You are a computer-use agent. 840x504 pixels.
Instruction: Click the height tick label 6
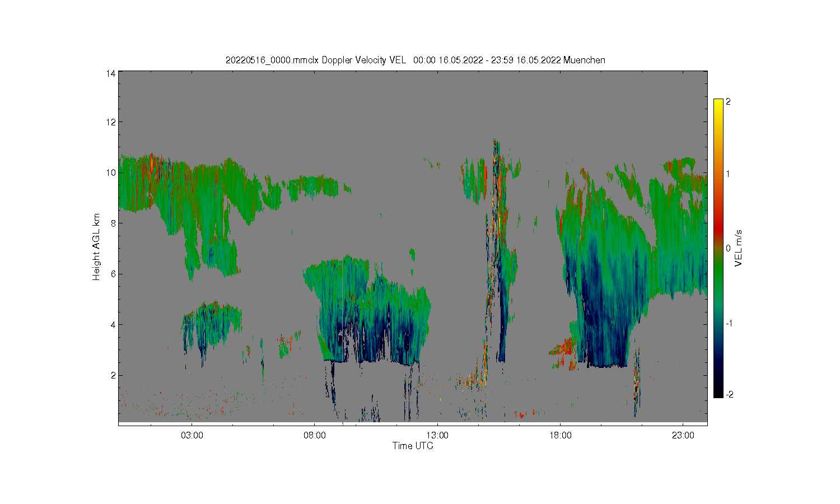(x=113, y=274)
